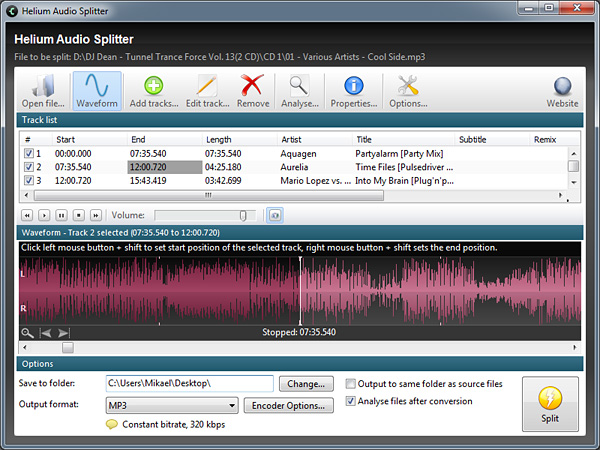The image size is (600, 450).
Task: Open Encoder Options... dialog
Action: 288,405
